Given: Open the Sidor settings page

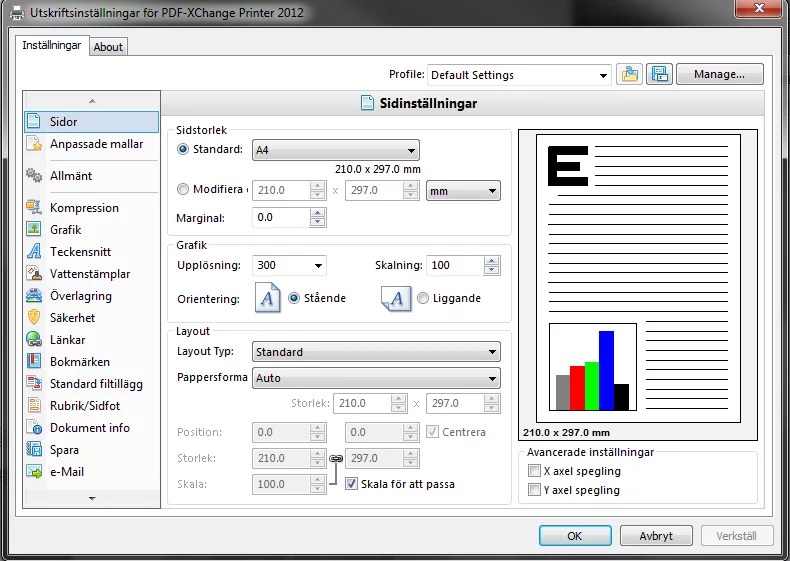Looking at the screenshot, I should (92, 121).
